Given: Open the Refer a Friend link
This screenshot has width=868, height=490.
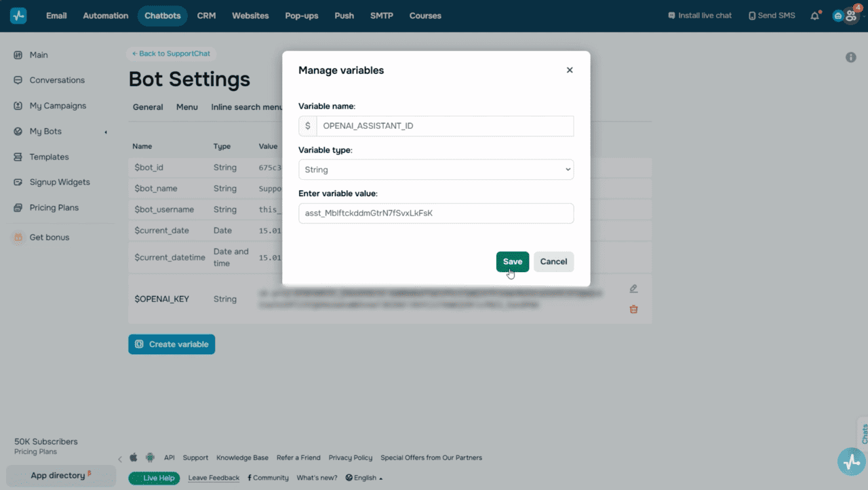Looking at the screenshot, I should 298,458.
